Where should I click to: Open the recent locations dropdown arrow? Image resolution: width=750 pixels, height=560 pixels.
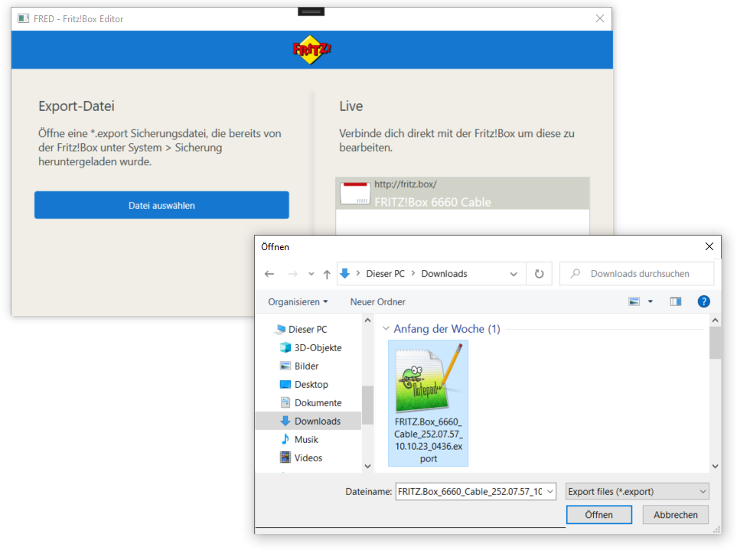tap(311, 274)
